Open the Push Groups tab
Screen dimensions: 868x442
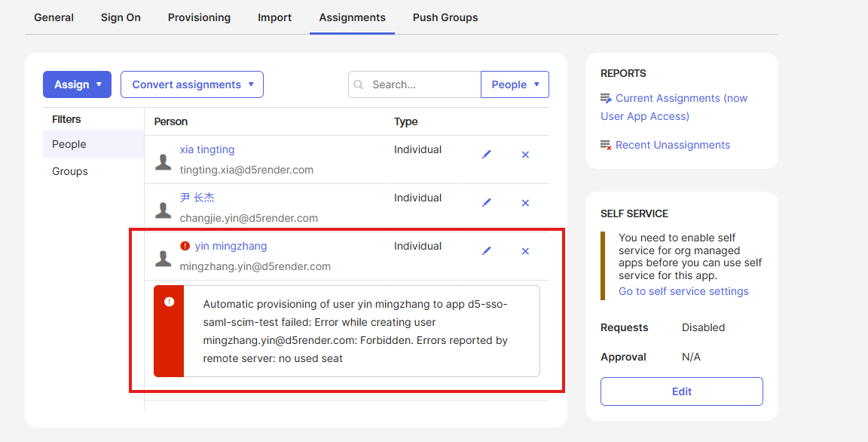pos(445,17)
